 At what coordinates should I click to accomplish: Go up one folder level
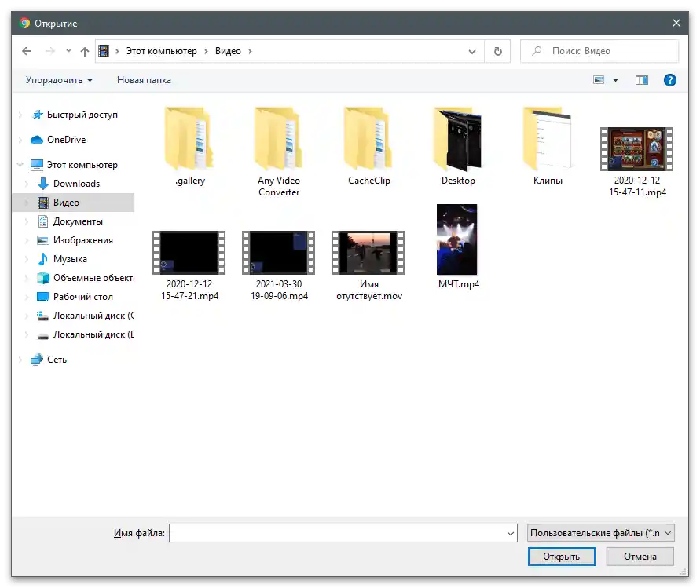coord(85,51)
